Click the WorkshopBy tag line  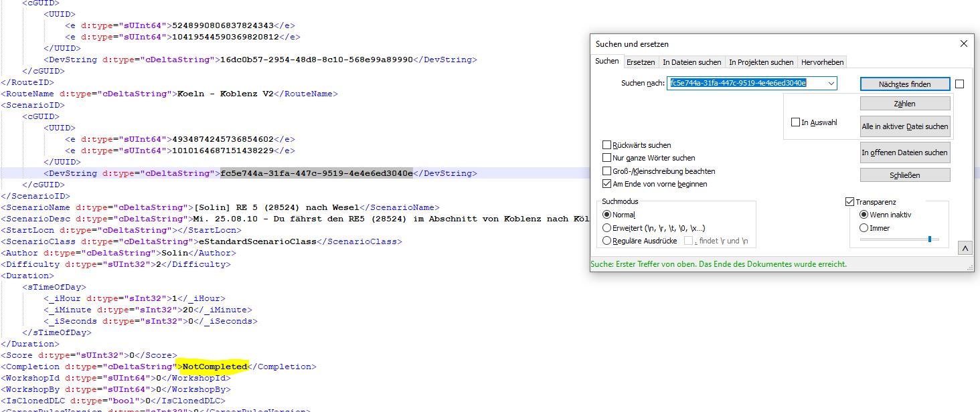tap(116, 389)
